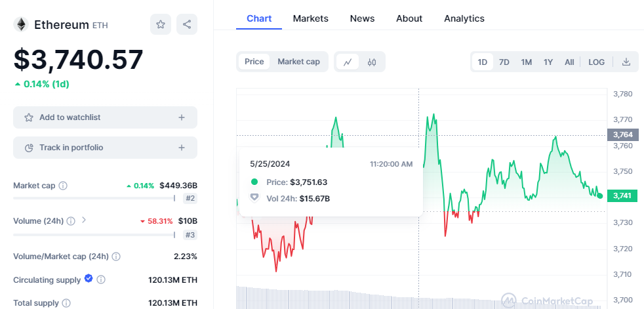Click the shield icon beside Vol 24h
This screenshot has height=309, width=644.
(x=254, y=198)
